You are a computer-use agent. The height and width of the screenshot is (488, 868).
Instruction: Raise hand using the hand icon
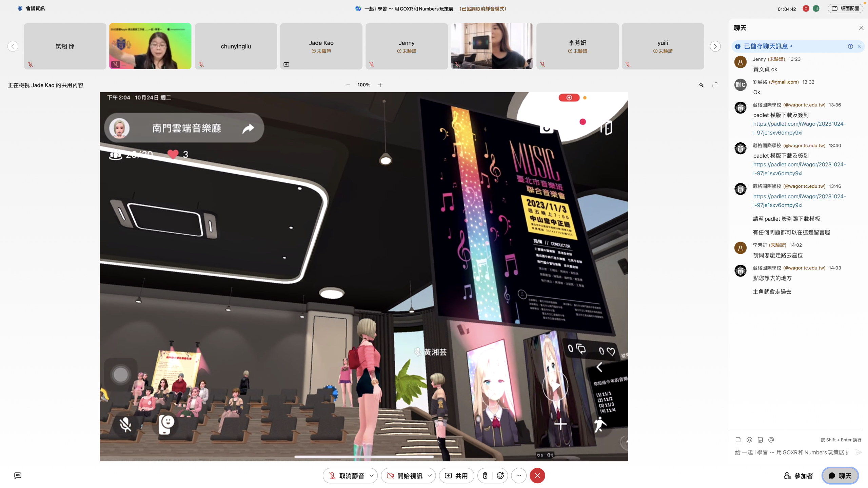click(485, 476)
